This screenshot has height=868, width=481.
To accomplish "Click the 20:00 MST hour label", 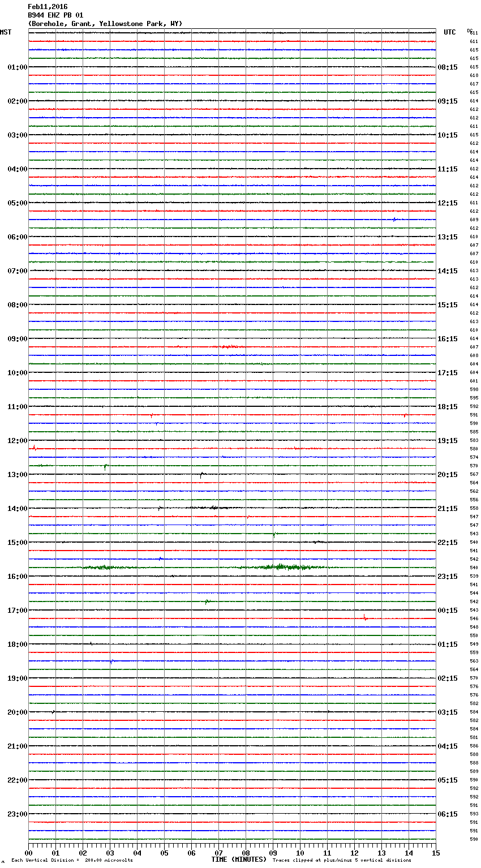I will point(17,712).
